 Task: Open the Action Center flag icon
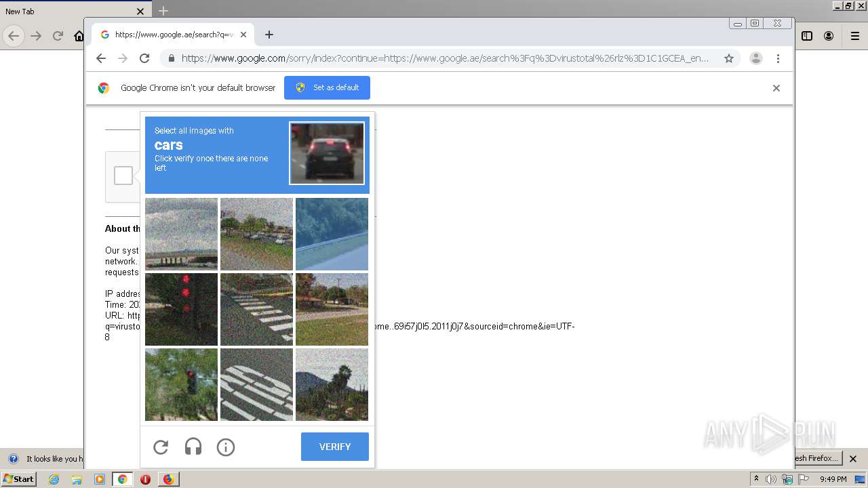point(803,479)
